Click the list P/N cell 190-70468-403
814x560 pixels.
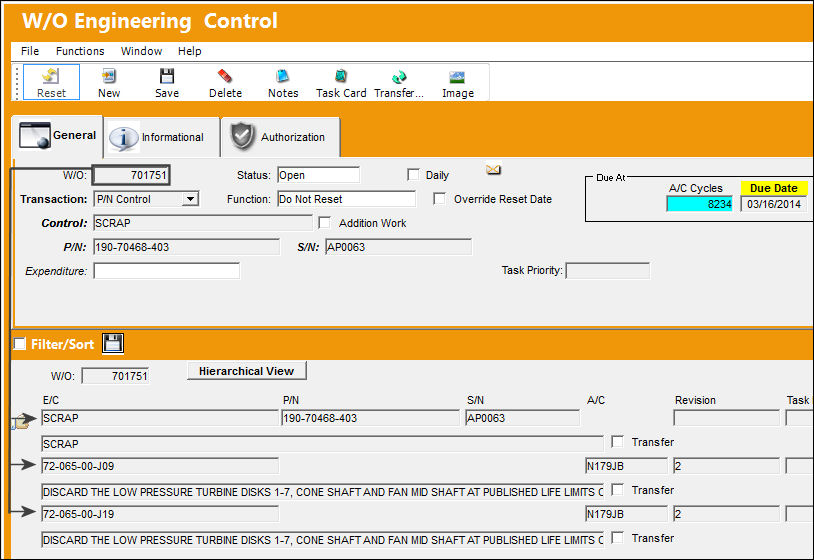(x=370, y=418)
